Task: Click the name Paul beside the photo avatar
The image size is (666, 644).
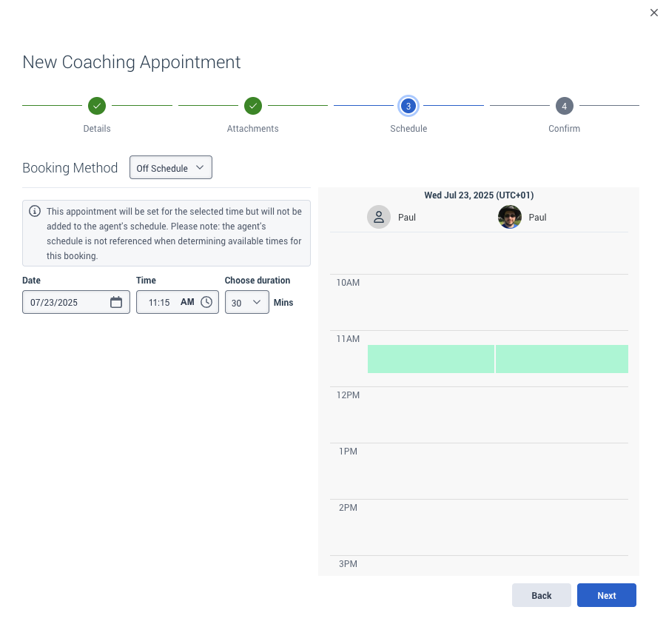Action: 537,218
